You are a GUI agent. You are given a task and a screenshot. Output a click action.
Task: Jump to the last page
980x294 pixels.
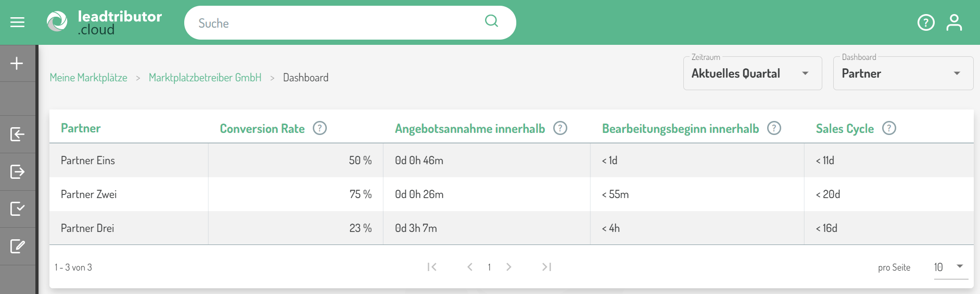[546, 267]
